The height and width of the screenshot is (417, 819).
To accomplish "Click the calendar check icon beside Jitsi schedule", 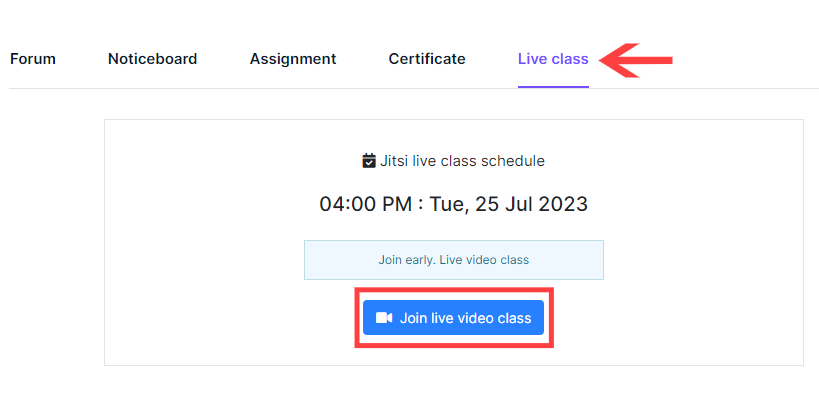I will tap(369, 161).
